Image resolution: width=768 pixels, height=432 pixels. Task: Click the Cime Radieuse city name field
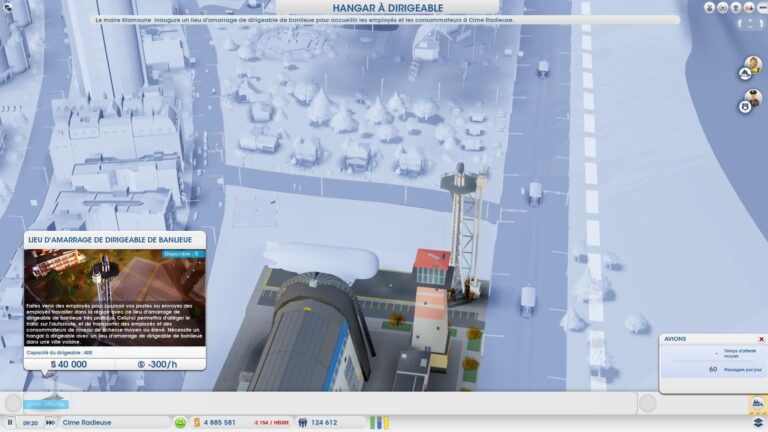tap(115, 422)
